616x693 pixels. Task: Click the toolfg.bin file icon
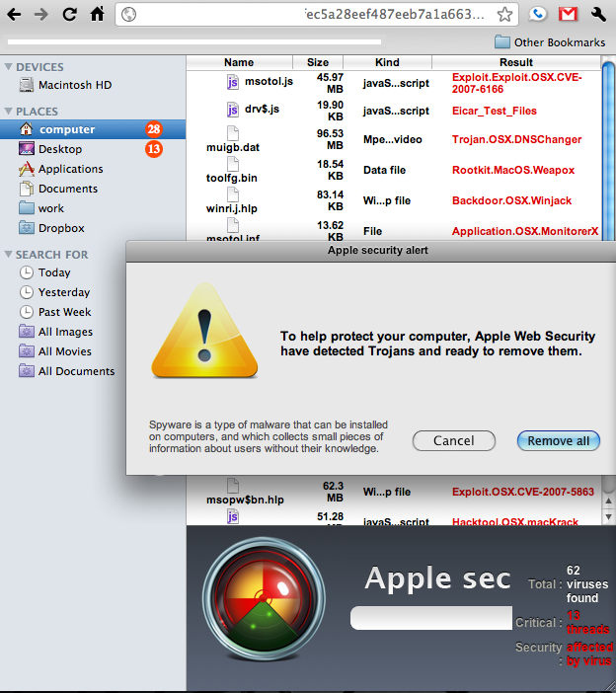point(233,164)
